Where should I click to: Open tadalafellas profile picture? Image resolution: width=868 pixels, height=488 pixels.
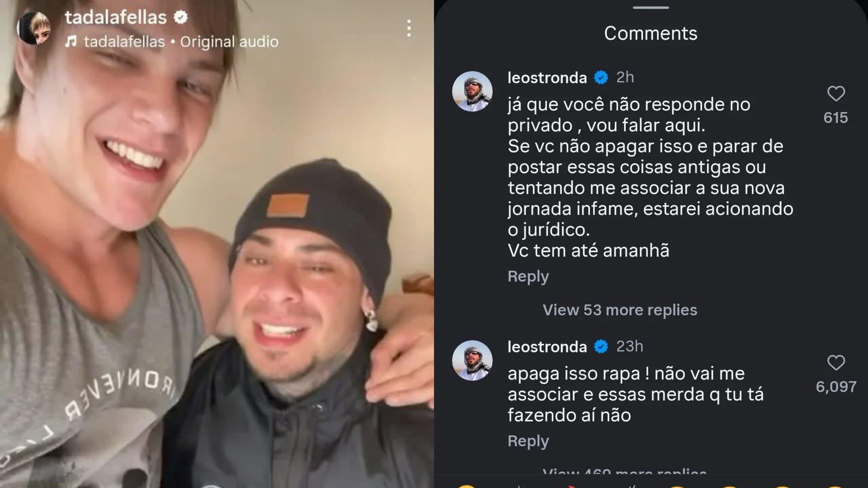coord(33,28)
